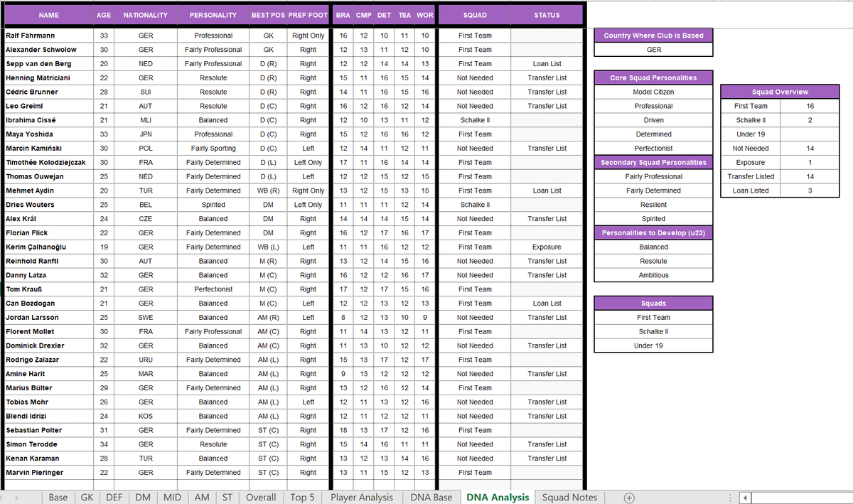Click Sebastian Polter's BRA value 18
Screen dimensions: 853x504
(343, 430)
